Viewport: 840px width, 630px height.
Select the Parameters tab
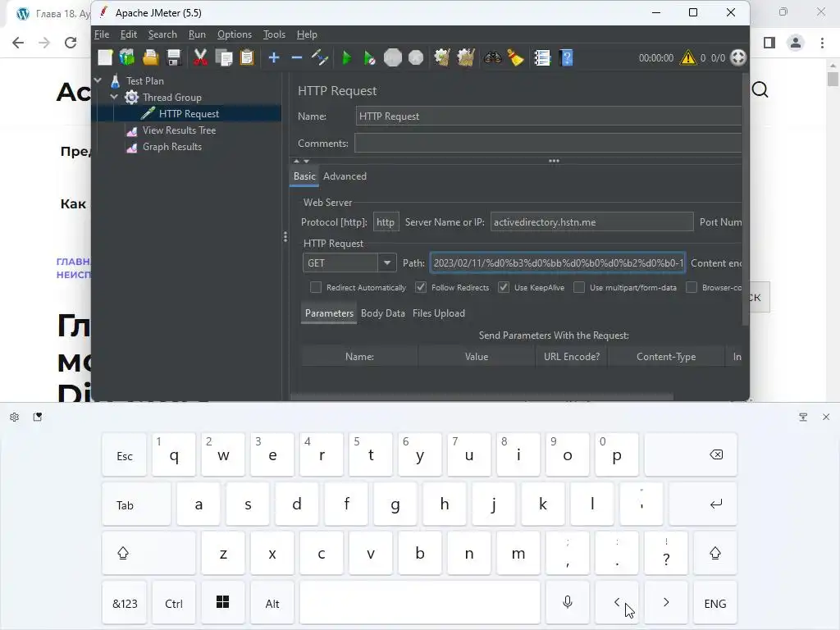tap(329, 313)
